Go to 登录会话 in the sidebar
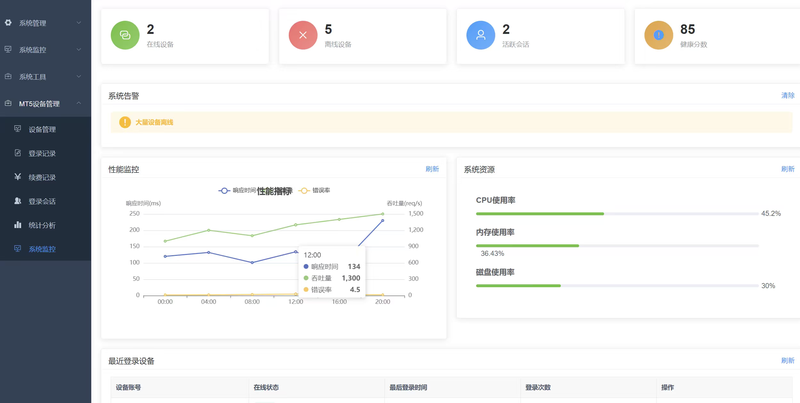 pyautogui.click(x=42, y=201)
